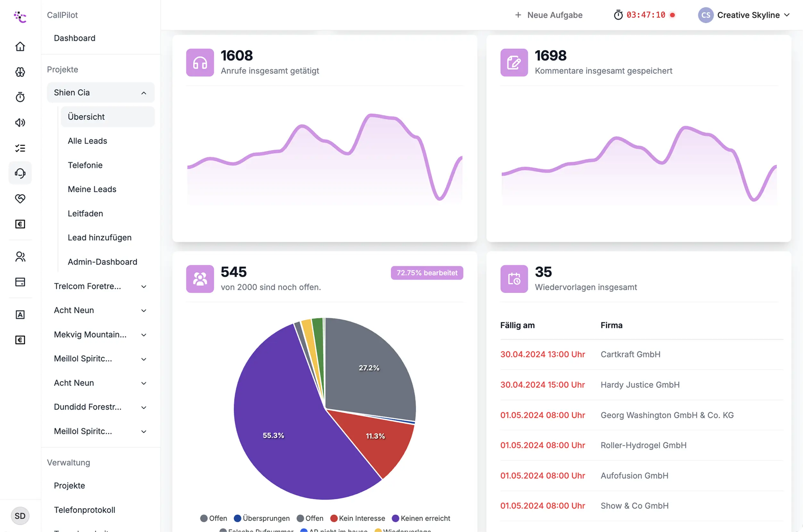
Task: Open the users icon in sidebar
Action: (x=20, y=257)
